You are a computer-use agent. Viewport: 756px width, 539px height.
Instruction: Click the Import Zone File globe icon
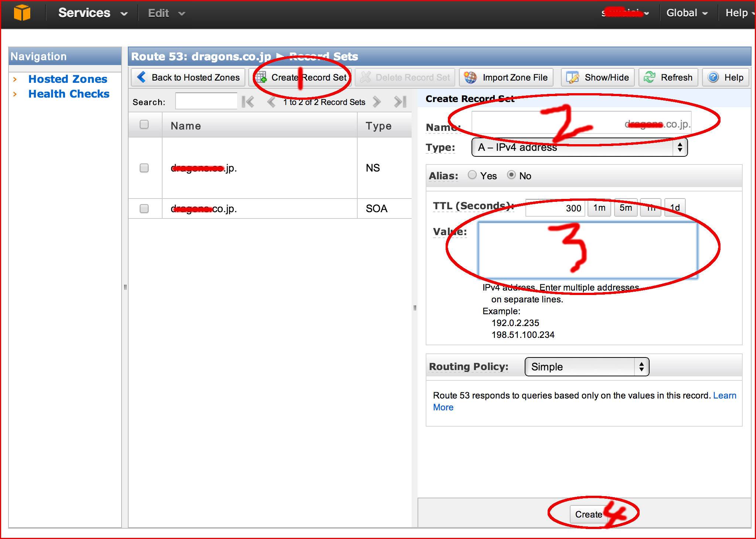470,77
